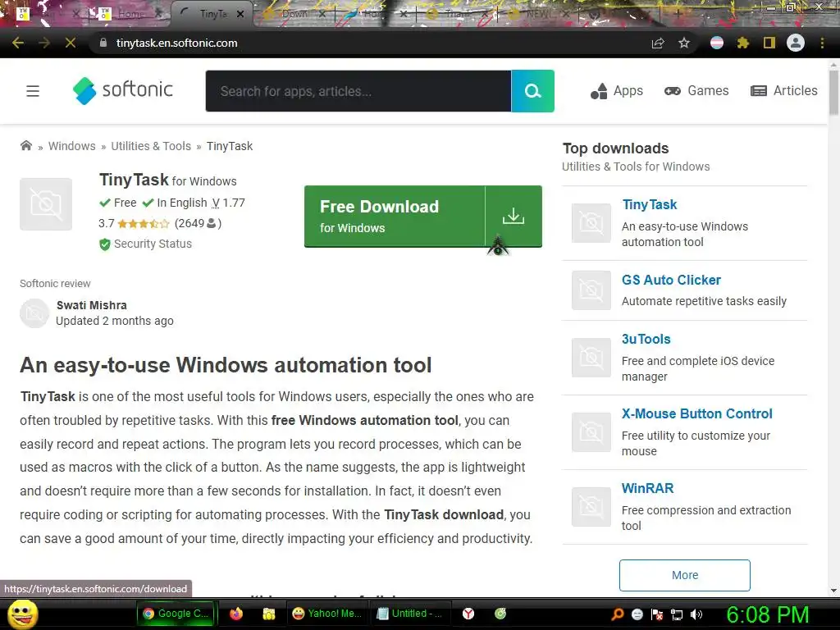
Task: Open the Games navigation link
Action: tap(696, 91)
